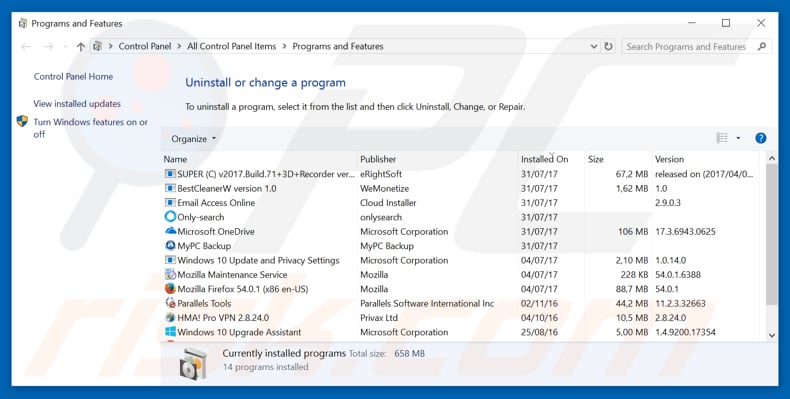Click the Privax Ltd publisher cell
790x399 pixels.
tap(379, 318)
